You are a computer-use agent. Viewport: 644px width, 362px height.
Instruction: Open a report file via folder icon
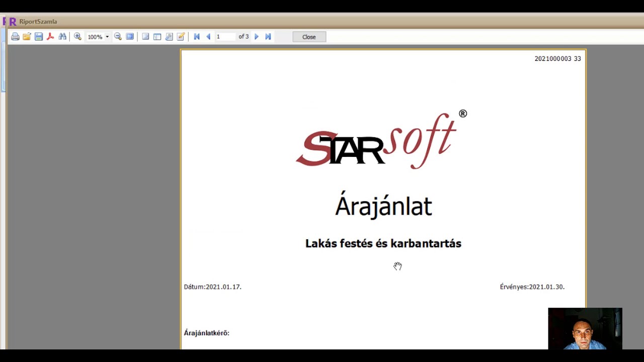[x=27, y=37]
